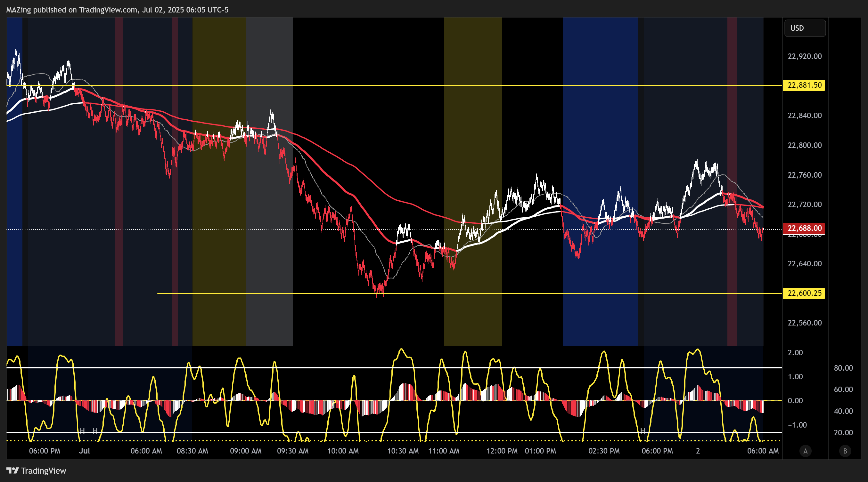Click the 22,560.00 price axis value

pos(804,323)
